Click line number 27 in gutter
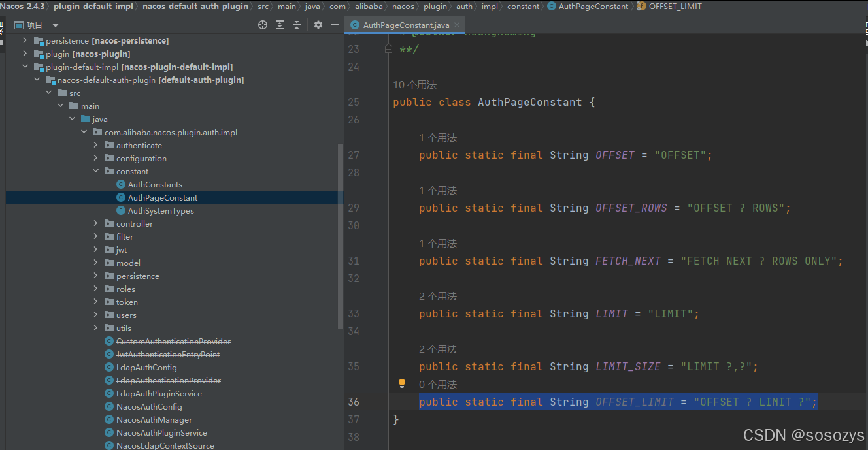The image size is (868, 450). 354,155
